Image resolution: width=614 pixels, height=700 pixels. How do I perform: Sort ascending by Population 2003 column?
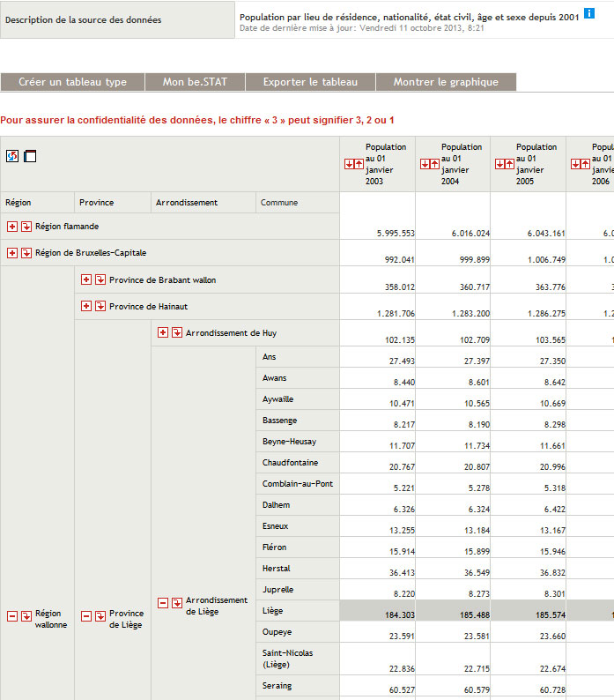pyautogui.click(x=359, y=164)
